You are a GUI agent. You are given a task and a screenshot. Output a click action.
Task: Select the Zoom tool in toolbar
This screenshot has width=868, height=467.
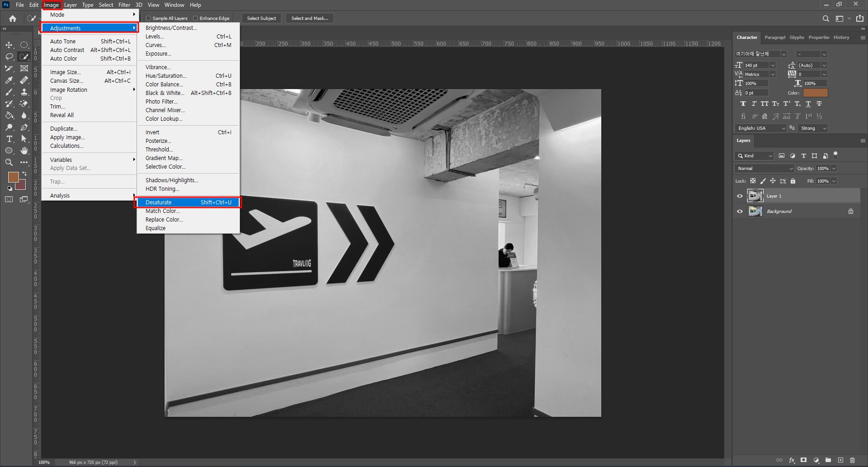click(9, 162)
